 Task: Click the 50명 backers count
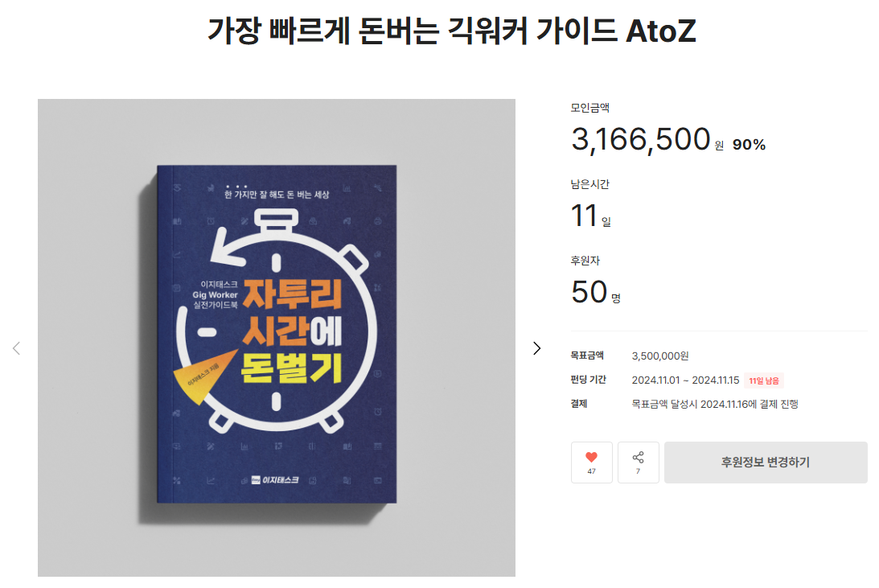[x=595, y=292]
